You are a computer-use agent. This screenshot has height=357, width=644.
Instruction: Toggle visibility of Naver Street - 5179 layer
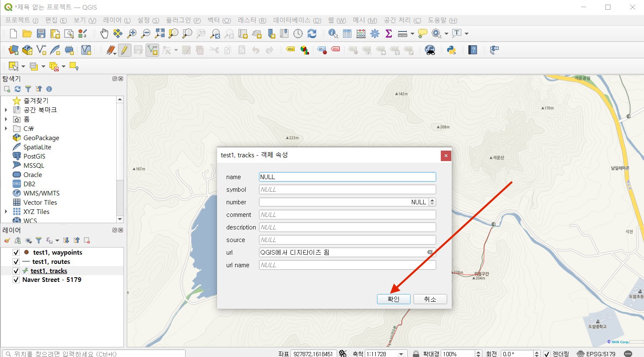[x=16, y=280]
